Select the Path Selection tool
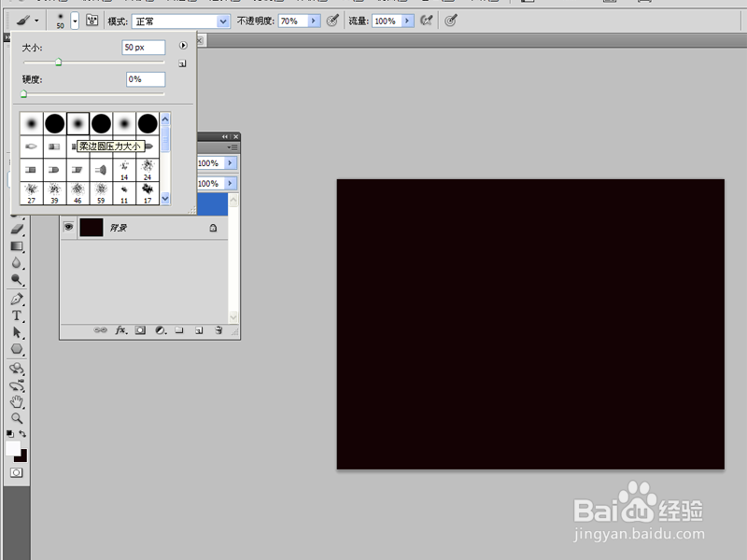 17,332
